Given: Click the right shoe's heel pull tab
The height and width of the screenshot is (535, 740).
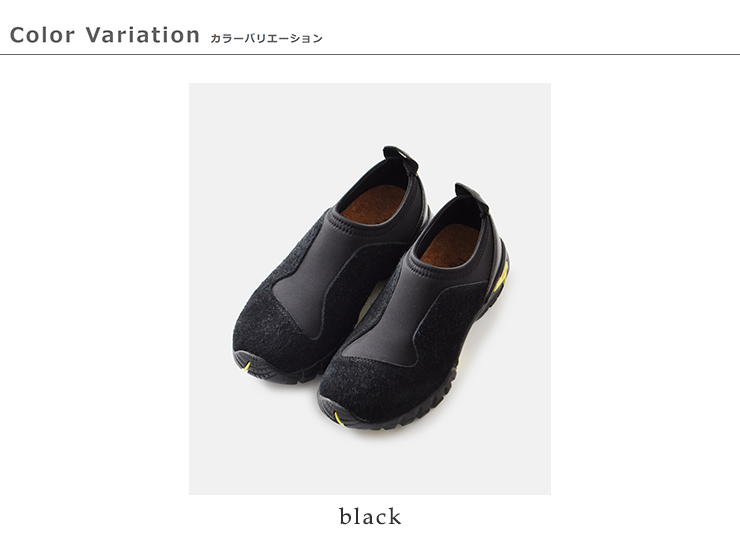Looking at the screenshot, I should coord(471,196).
